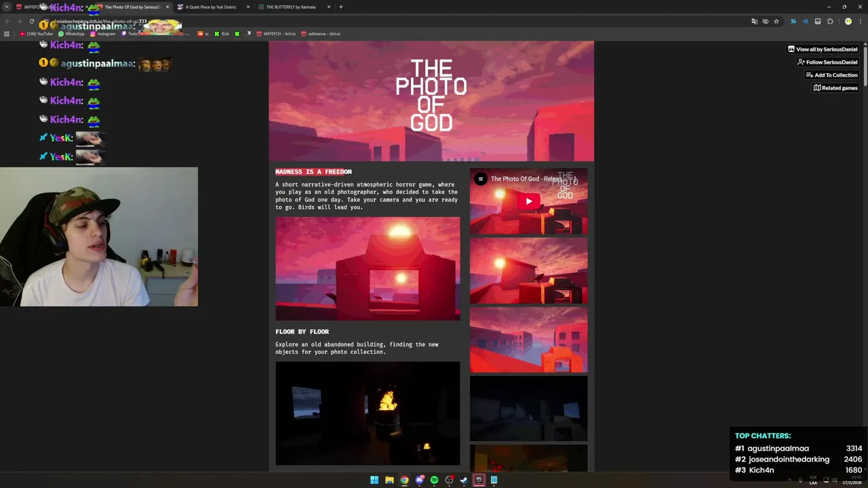Open the red building with sun screenshot
The width and height of the screenshot is (868, 488).
click(x=368, y=268)
